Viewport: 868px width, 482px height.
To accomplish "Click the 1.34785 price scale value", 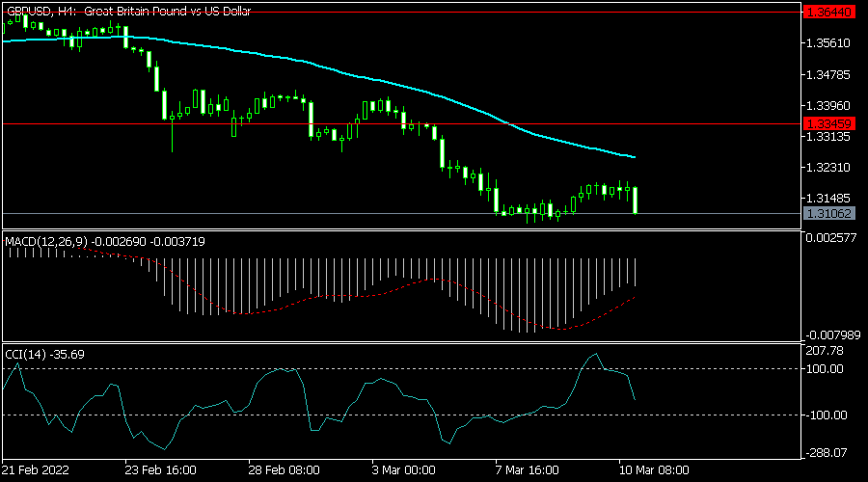I will 828,74.
